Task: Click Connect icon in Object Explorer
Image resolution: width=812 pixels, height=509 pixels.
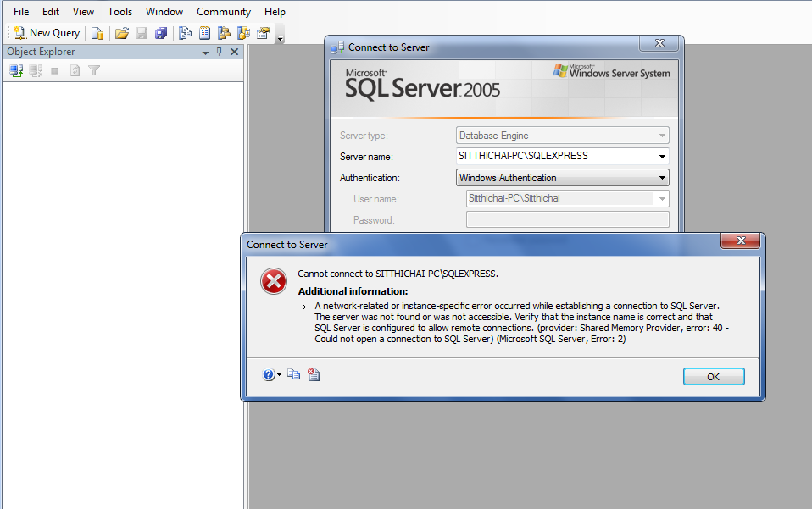Action: point(16,71)
